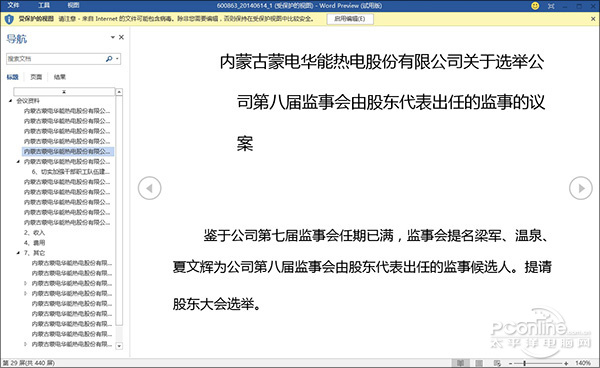Collapse the heading above '6、切实加强干部职工队伍建...'

(18, 162)
